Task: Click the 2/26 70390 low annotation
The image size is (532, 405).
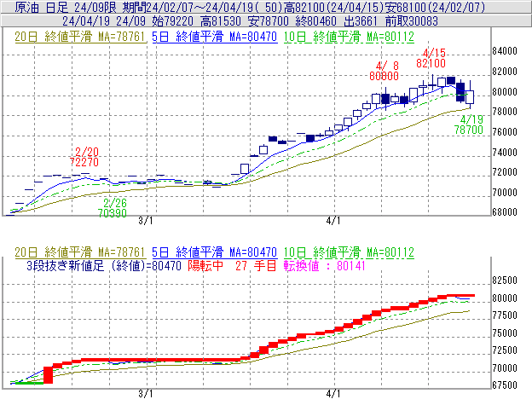Action: click(x=113, y=208)
